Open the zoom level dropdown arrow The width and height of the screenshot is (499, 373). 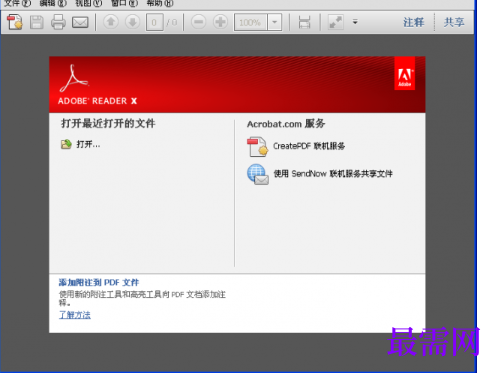click(275, 22)
